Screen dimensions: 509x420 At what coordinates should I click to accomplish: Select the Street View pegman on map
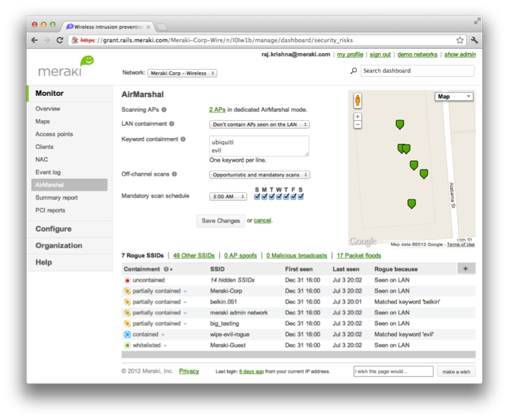[357, 100]
